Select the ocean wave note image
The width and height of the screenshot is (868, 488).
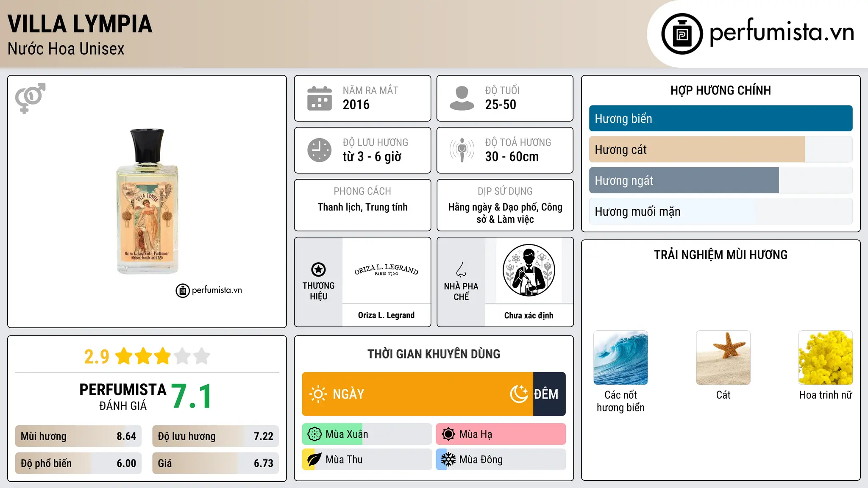click(620, 358)
